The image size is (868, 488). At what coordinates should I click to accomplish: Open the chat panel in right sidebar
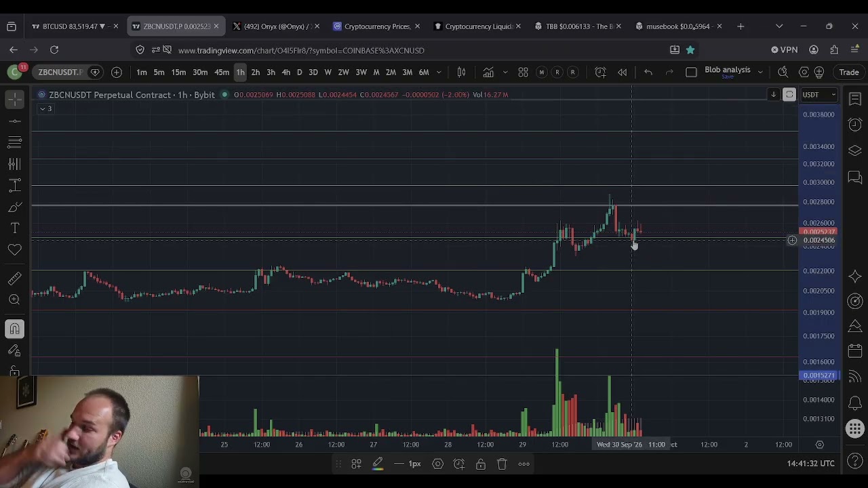(854, 178)
